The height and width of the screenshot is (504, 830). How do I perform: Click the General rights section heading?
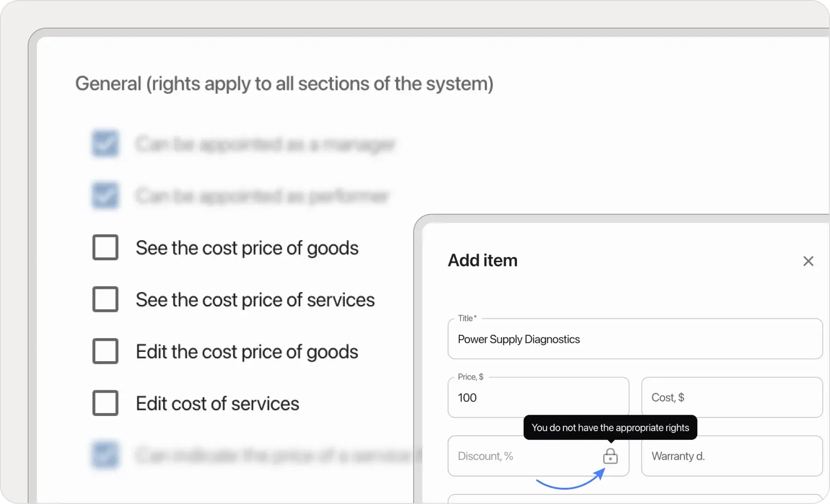click(284, 84)
